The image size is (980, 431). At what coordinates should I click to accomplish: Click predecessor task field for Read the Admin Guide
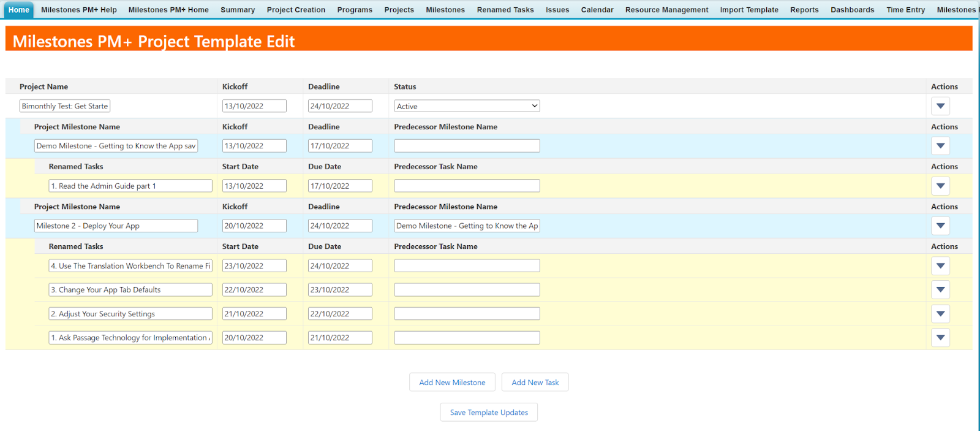[x=467, y=186]
